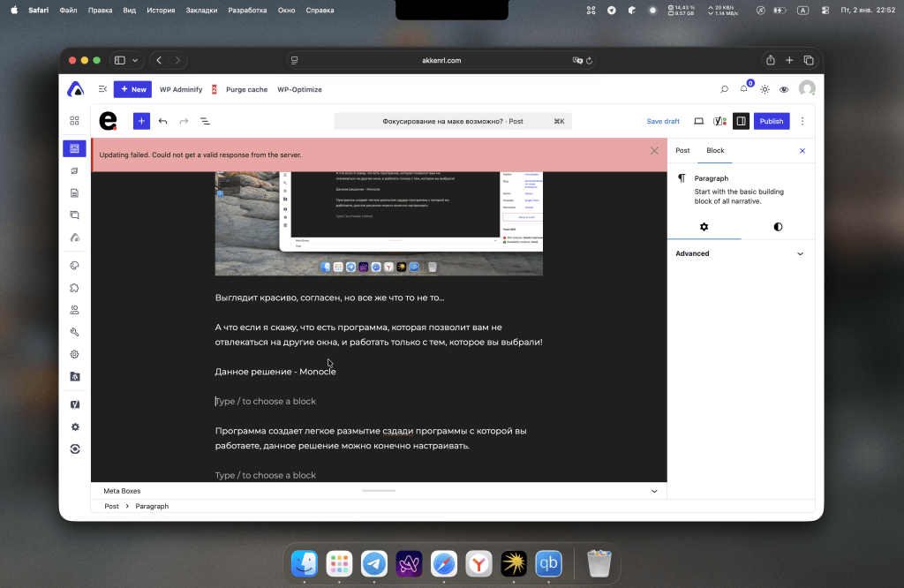Switch to the Post tab
The height and width of the screenshot is (588, 904).
coord(682,150)
